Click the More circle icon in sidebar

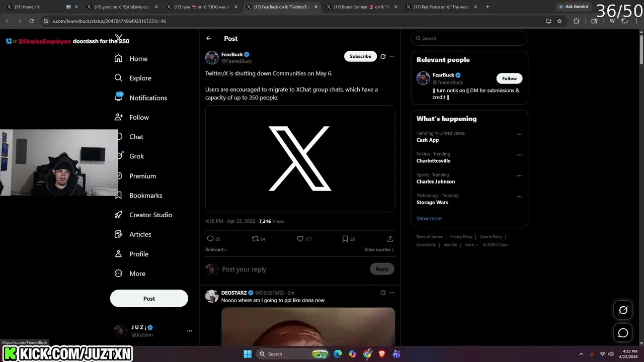(118, 274)
